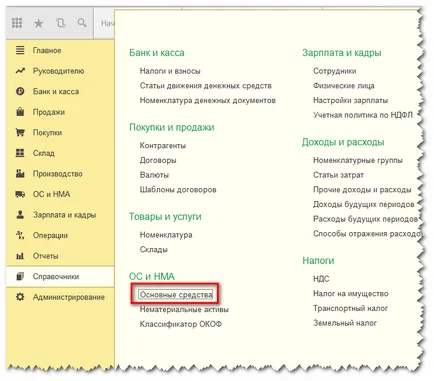Screen dimensions: 434x381
Task: Open the Главное section
Action: (47, 50)
